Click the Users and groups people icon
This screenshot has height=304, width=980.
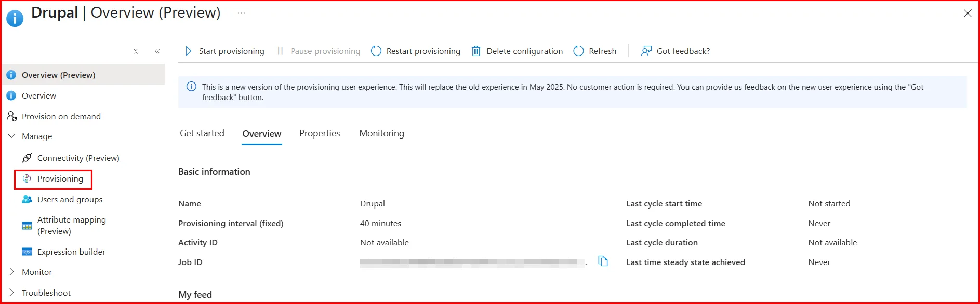(x=27, y=199)
